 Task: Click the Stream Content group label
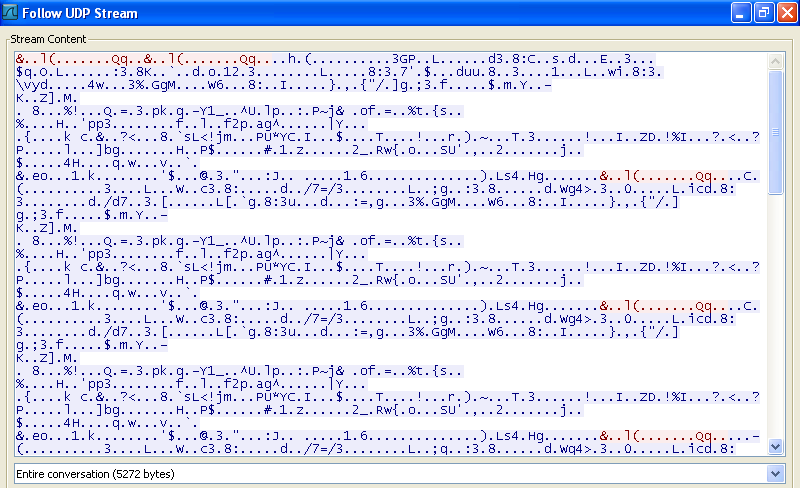click(x=49, y=39)
